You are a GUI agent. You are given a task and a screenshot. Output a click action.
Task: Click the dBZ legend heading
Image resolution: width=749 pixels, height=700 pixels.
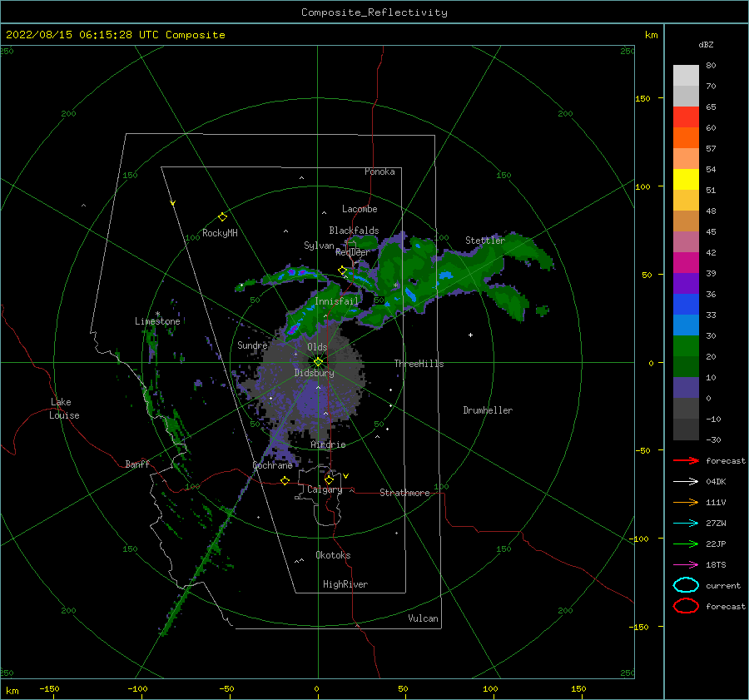coord(706,44)
